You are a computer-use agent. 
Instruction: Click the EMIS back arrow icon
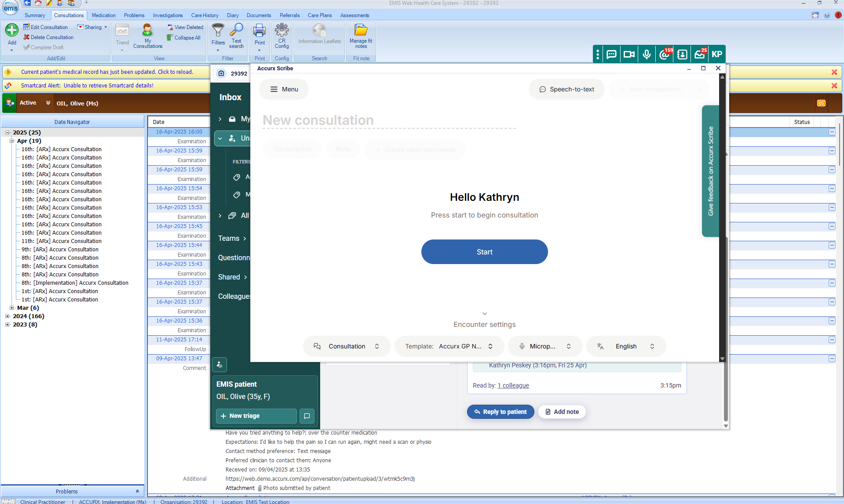(27, 3)
